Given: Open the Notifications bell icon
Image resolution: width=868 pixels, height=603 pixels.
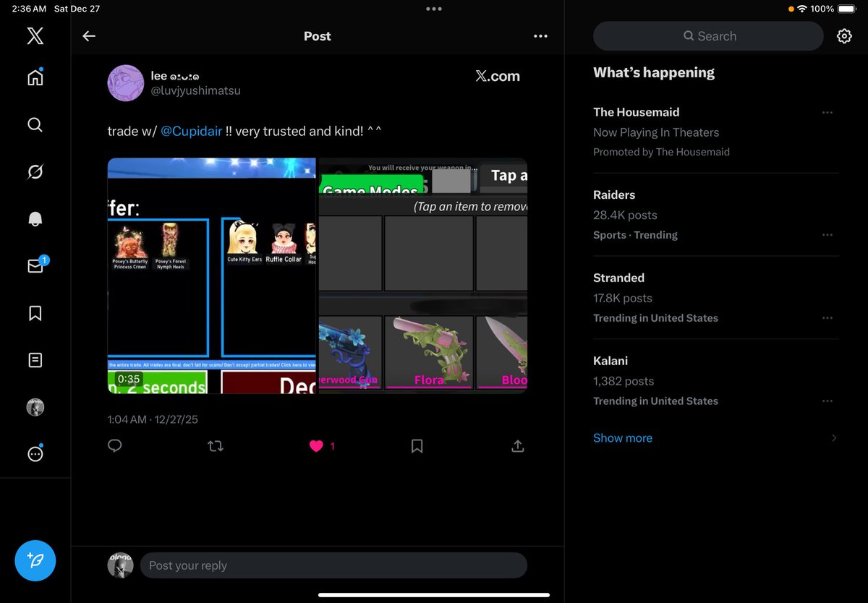Looking at the screenshot, I should (x=35, y=219).
